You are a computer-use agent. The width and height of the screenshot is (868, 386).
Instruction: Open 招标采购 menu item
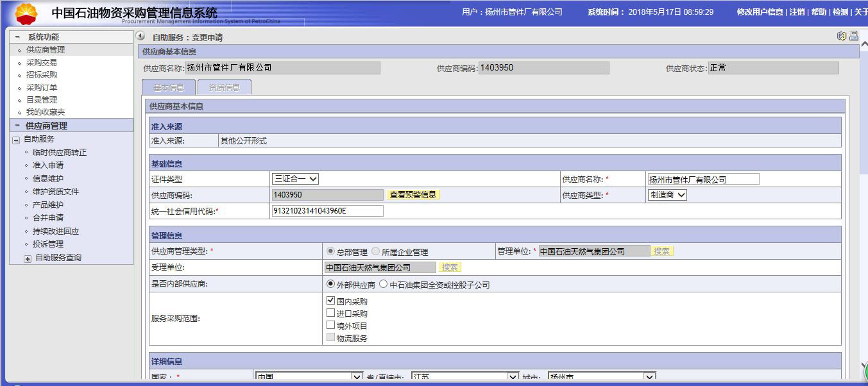(42, 75)
